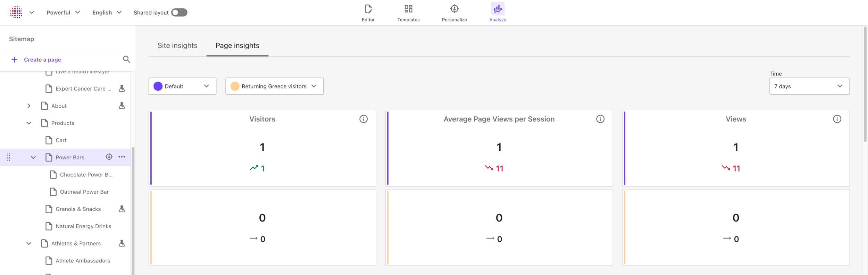Select the About page
Image resolution: width=868 pixels, height=275 pixels.
59,106
